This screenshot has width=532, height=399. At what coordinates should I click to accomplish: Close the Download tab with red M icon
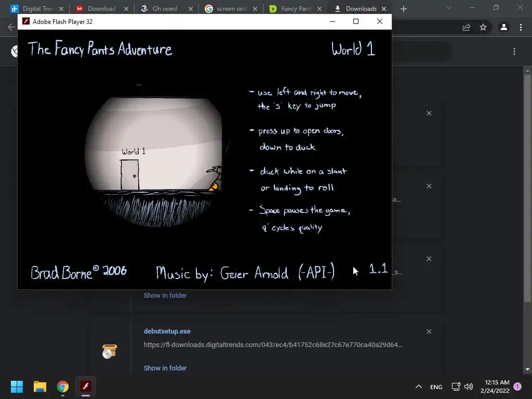coord(126,9)
